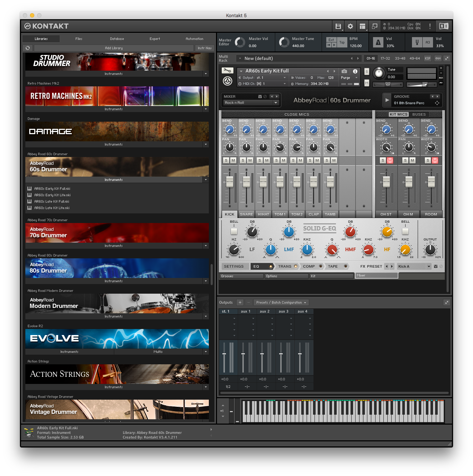Click the Kick channel volume fader
The height and width of the screenshot is (476, 473).
tap(230, 182)
